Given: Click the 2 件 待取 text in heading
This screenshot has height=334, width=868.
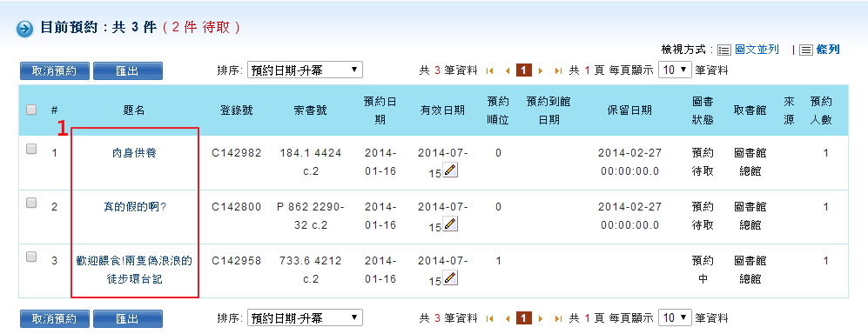Looking at the screenshot, I should [x=200, y=28].
